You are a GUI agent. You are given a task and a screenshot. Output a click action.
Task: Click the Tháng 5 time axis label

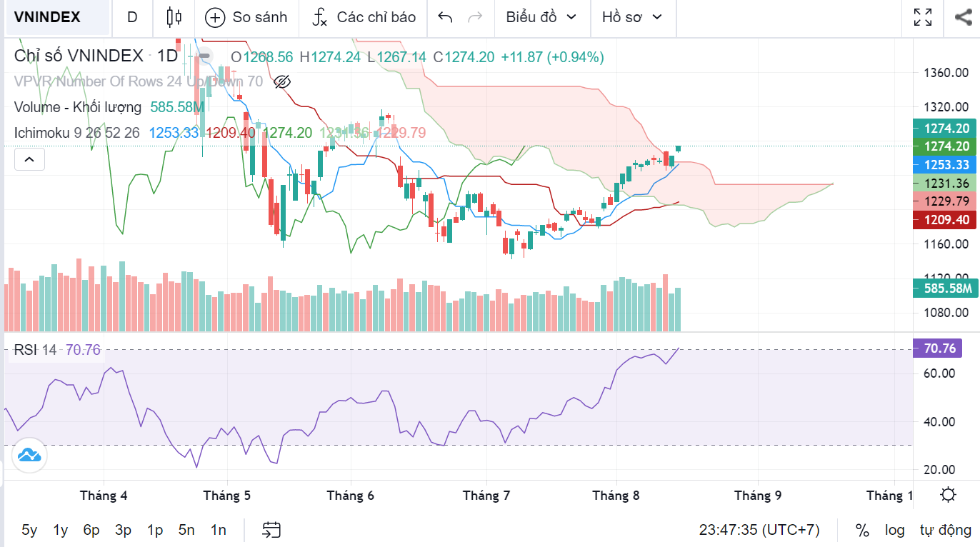click(227, 496)
